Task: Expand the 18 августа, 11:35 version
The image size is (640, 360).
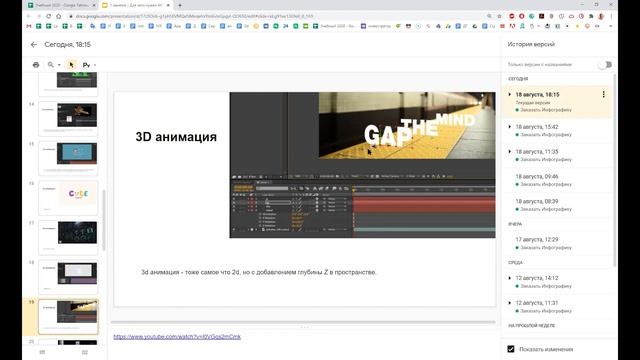Action: [509, 151]
